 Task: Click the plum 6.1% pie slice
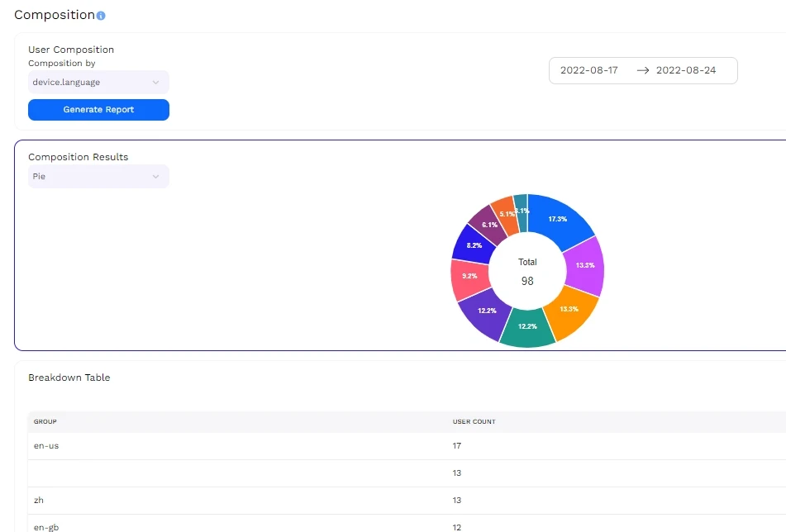coord(488,225)
